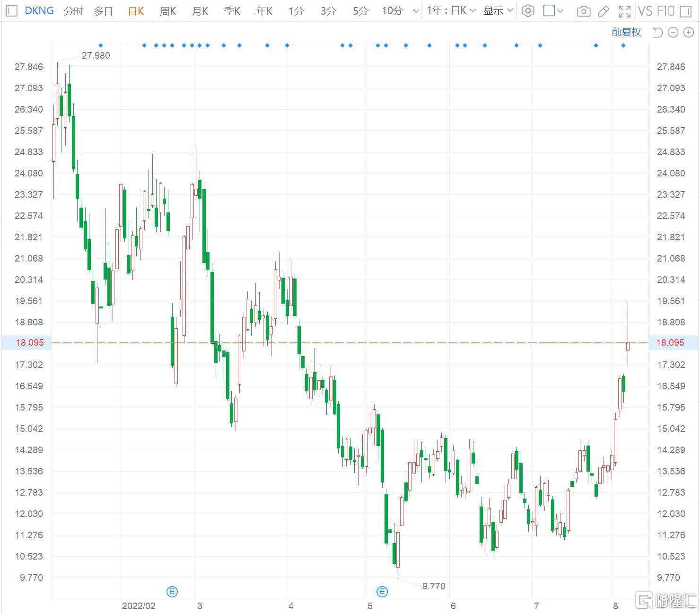Click the DKNG ticker symbol
700x613 pixels.
39,10
